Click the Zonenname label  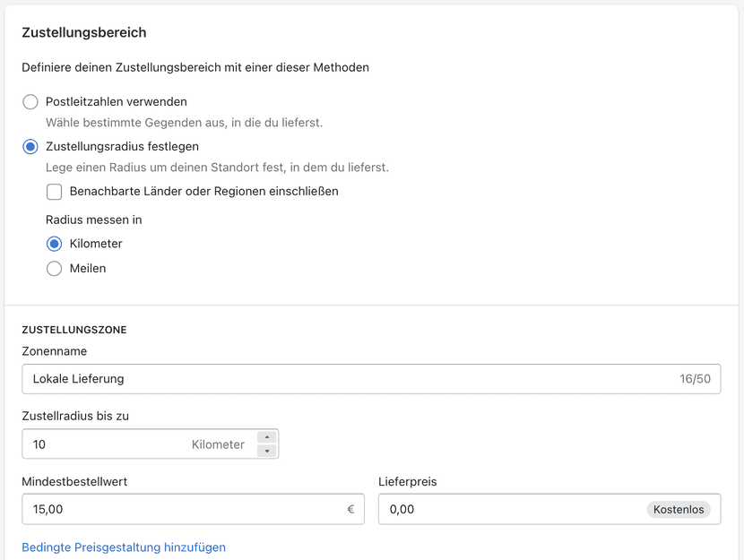[x=54, y=351]
